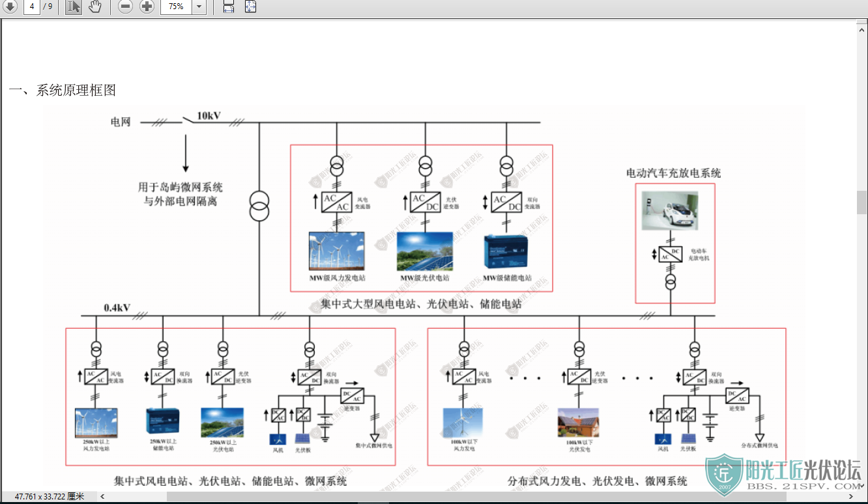Click the page size readout 47.761 x 33.722 厘米
Viewport: 868px width, 504px height.
[50, 497]
